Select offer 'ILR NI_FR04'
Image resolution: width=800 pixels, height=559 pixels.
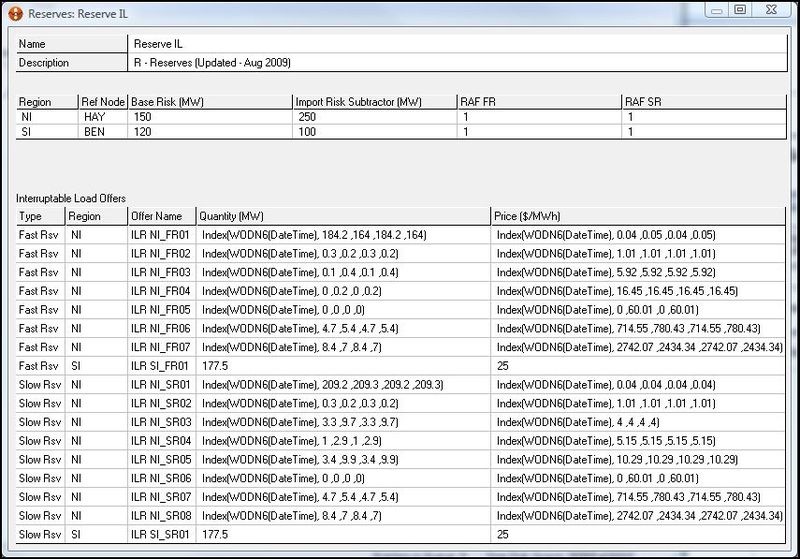[x=162, y=291]
